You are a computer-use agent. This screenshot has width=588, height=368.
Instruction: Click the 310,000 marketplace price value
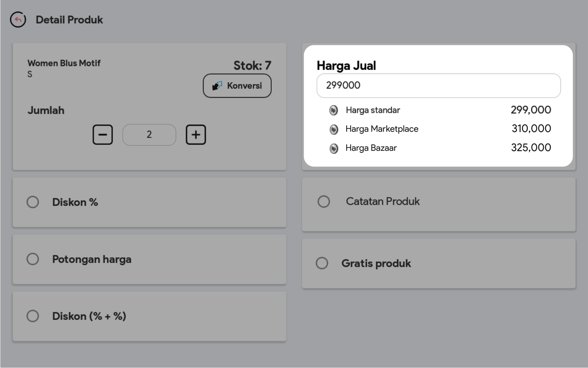click(x=531, y=129)
